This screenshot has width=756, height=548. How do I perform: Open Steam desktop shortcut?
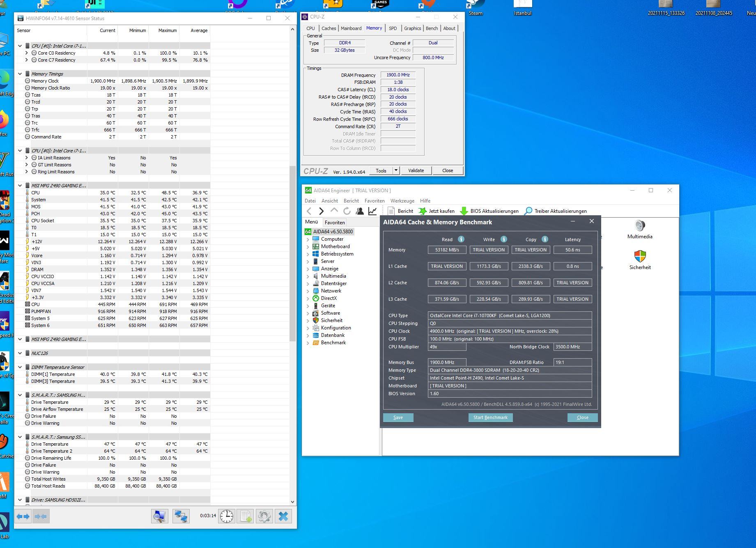(x=476, y=8)
